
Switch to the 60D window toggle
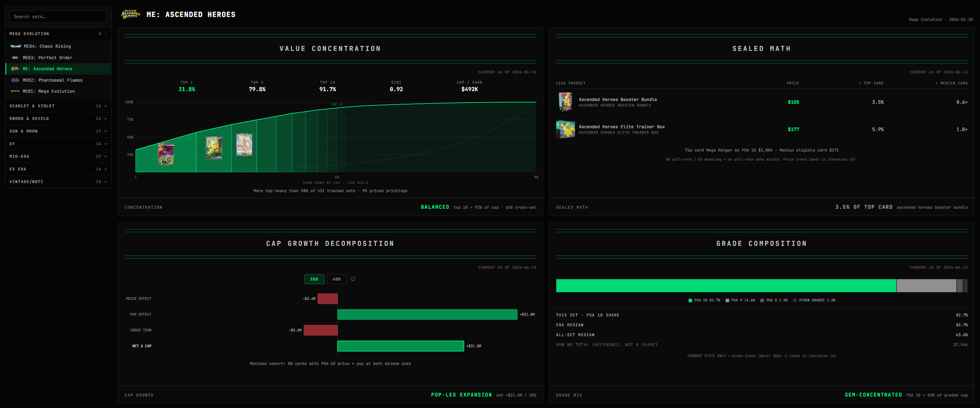(x=337, y=279)
